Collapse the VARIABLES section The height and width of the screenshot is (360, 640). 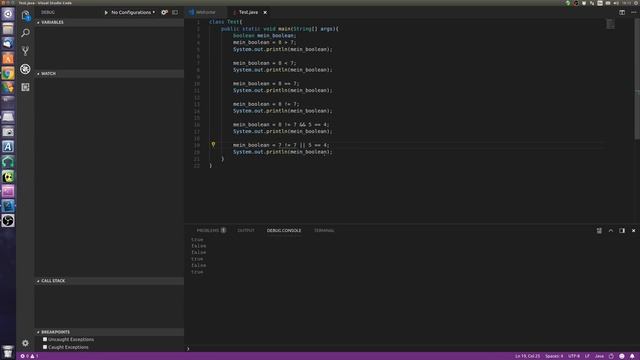pyautogui.click(x=109, y=22)
